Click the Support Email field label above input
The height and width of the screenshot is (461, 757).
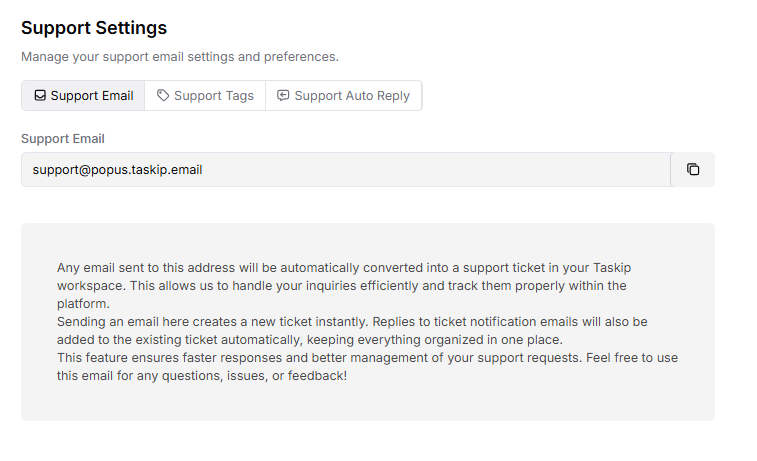(x=63, y=139)
